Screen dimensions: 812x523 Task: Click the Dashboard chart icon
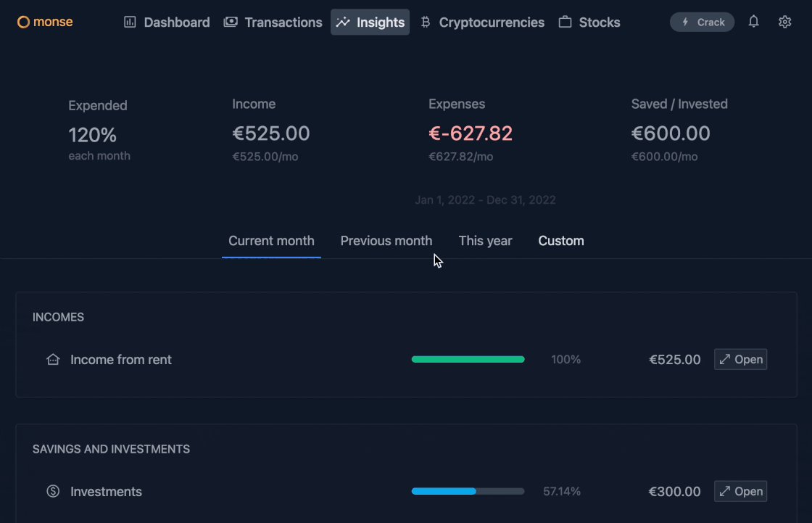point(130,22)
